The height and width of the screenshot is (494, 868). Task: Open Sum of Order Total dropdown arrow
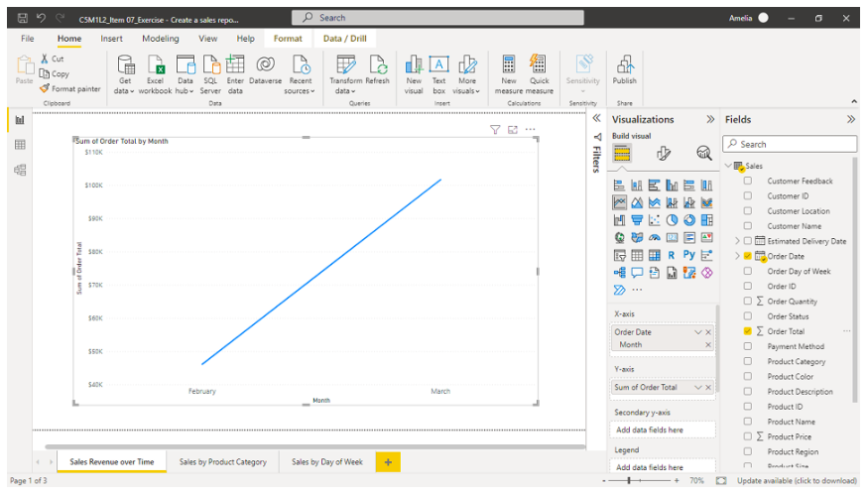pyautogui.click(x=698, y=387)
